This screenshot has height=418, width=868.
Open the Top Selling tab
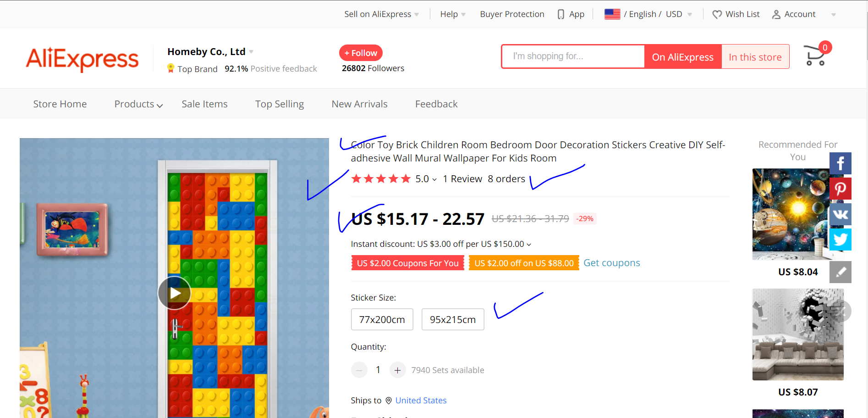coord(280,104)
